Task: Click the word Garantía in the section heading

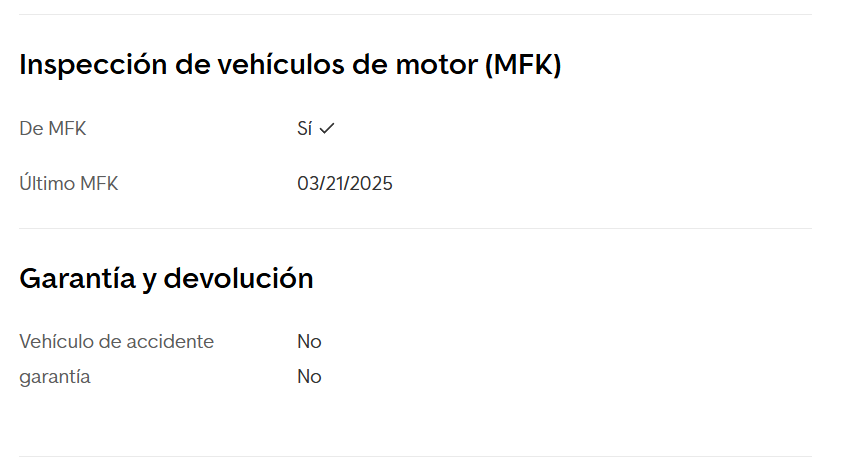Action: (77, 279)
